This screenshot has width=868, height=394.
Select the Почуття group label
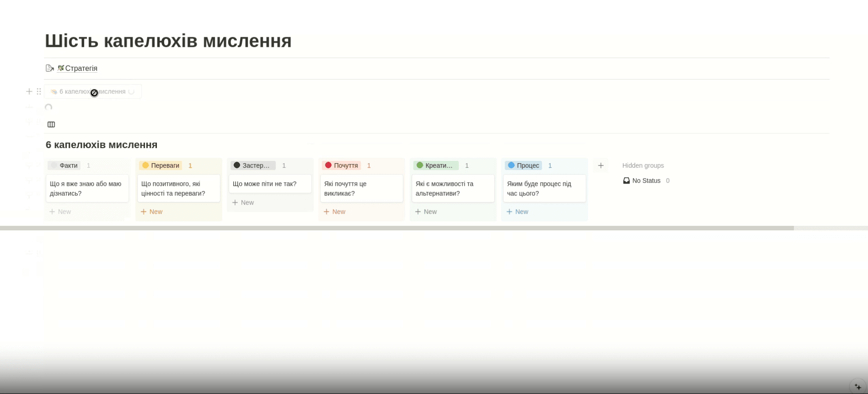coord(341,165)
